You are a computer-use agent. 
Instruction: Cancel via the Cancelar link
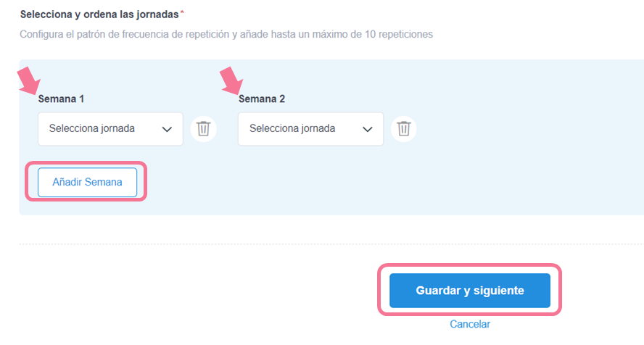470,324
